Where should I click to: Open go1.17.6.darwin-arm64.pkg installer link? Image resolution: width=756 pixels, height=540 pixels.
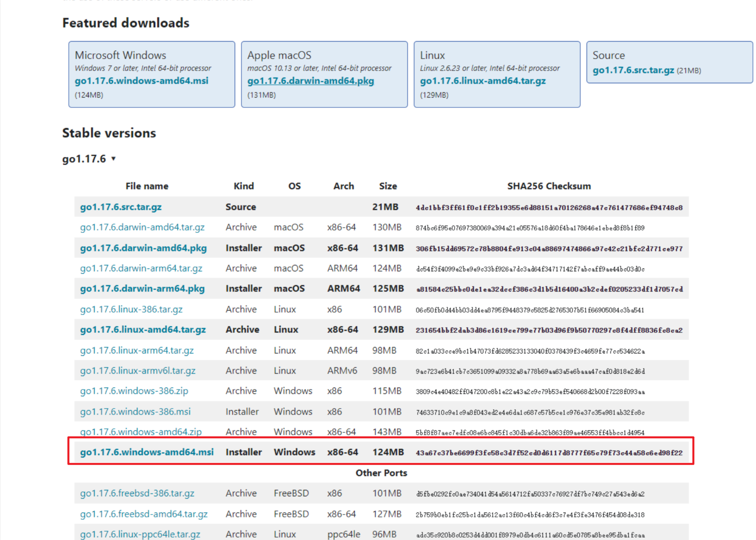click(142, 289)
